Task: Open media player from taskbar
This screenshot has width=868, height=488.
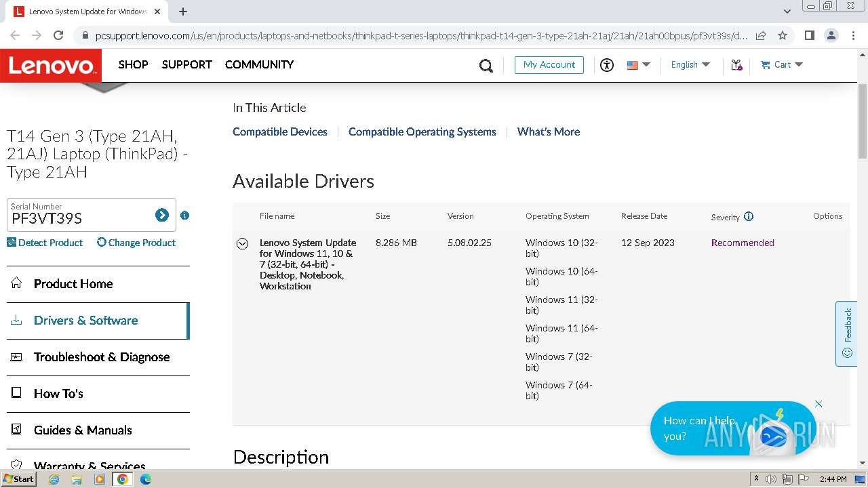Action: 100,479
